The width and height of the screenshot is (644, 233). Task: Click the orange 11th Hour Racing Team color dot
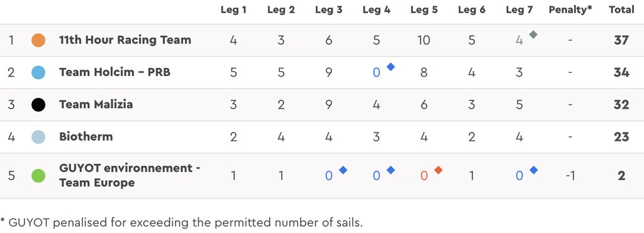(x=38, y=40)
